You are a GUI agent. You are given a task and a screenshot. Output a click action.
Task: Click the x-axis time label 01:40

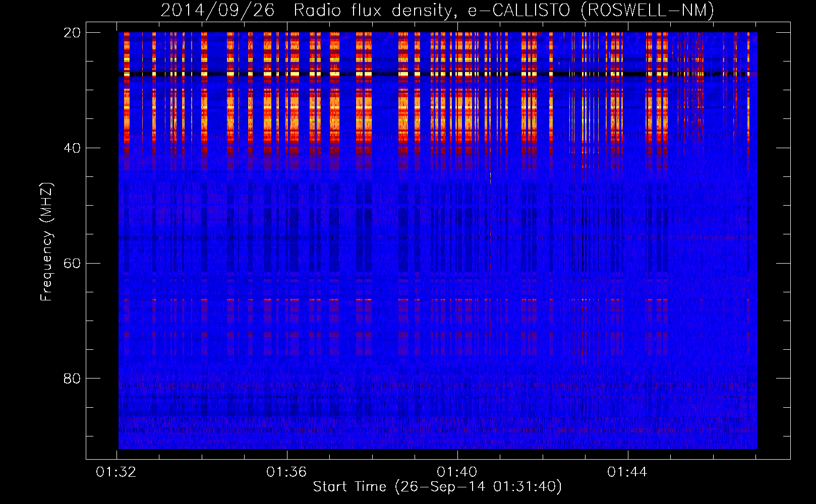coord(457,472)
